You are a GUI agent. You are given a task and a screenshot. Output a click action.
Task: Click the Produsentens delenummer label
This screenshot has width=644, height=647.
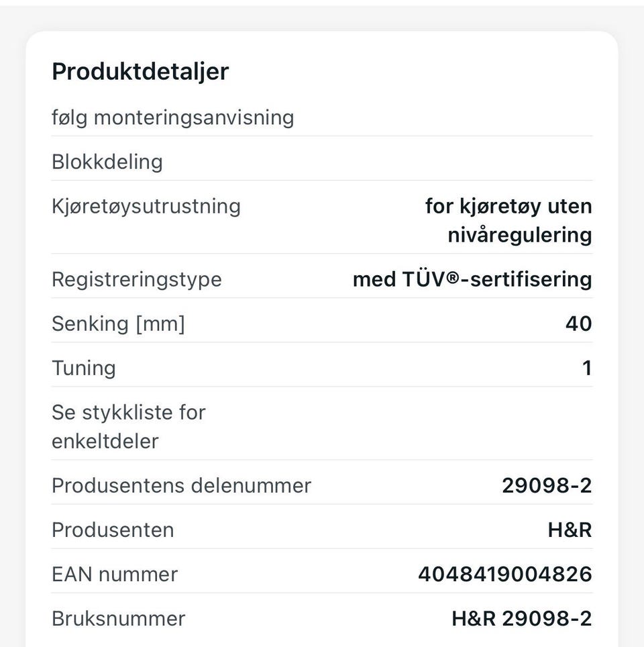coord(182,486)
